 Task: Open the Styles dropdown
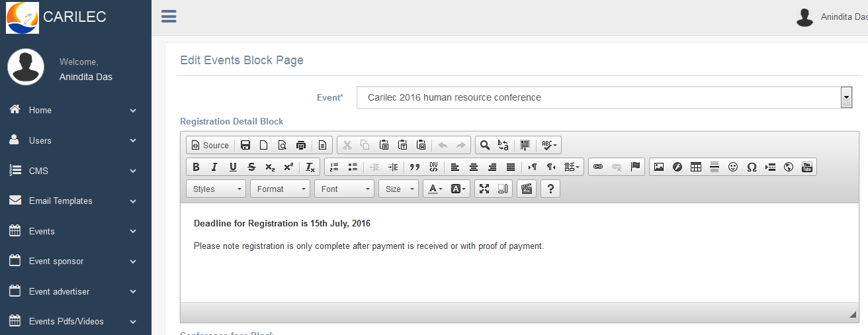pos(216,189)
